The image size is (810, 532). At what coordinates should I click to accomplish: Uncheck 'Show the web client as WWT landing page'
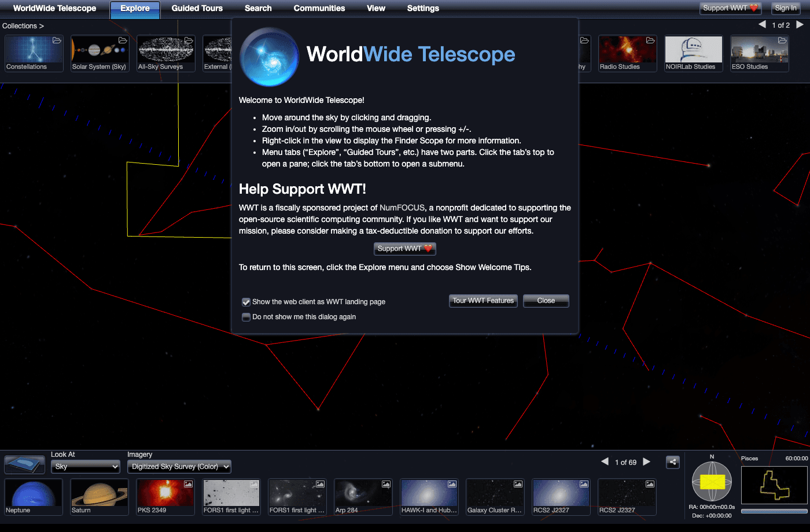(x=246, y=301)
